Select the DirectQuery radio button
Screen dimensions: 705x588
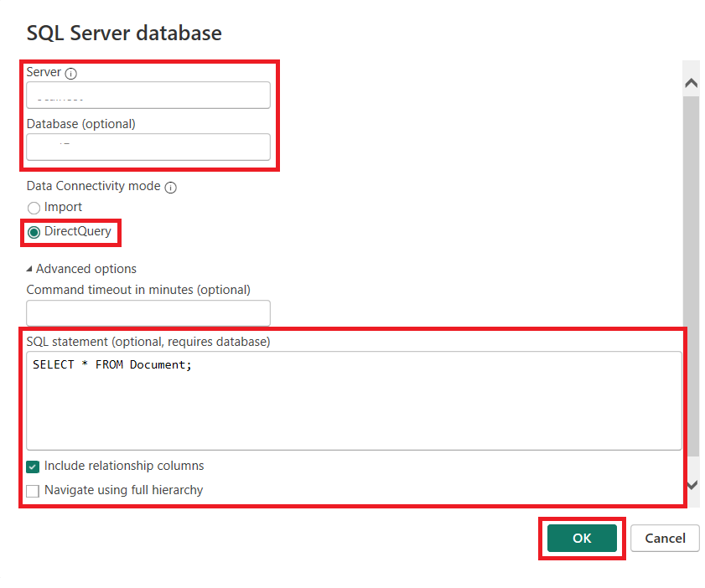pos(34,232)
